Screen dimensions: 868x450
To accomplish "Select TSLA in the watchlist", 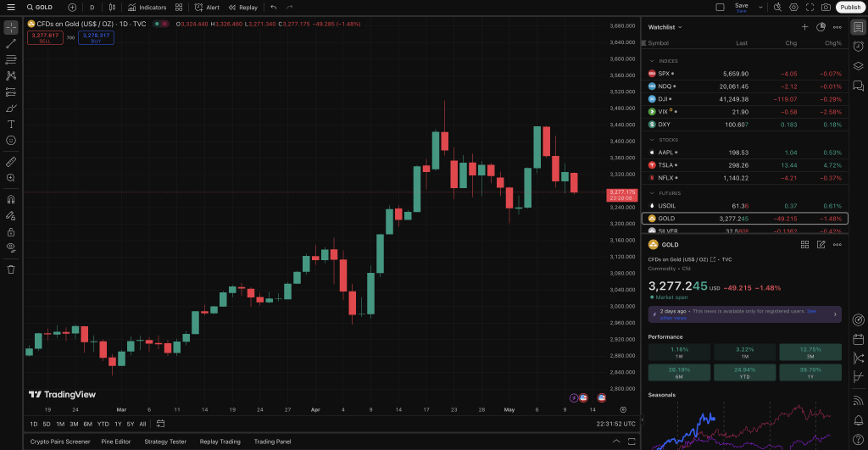I will point(745,165).
